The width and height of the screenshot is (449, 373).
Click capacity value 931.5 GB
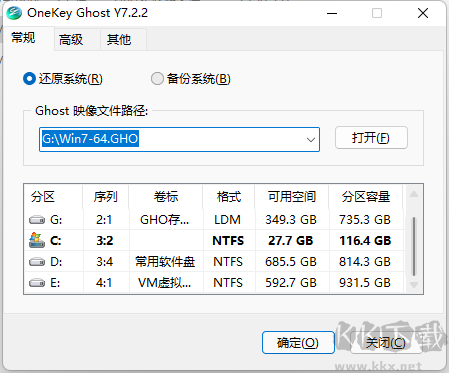(365, 283)
